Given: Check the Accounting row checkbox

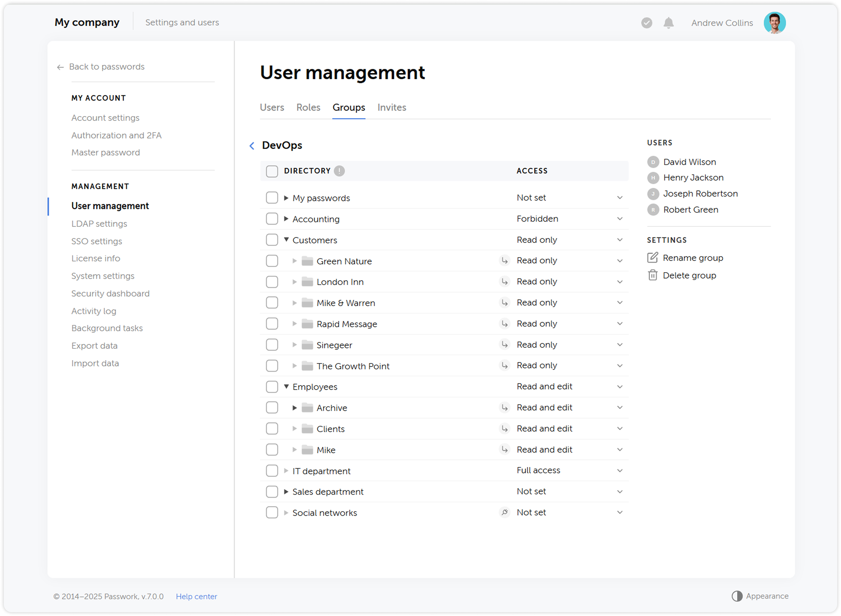Looking at the screenshot, I should click(x=272, y=218).
